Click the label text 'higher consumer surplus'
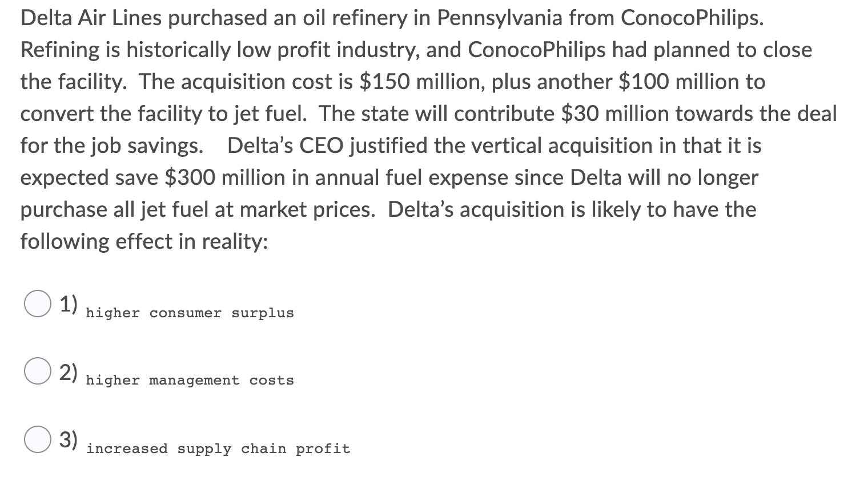Viewport: 868px width, 477px height. 190,313
